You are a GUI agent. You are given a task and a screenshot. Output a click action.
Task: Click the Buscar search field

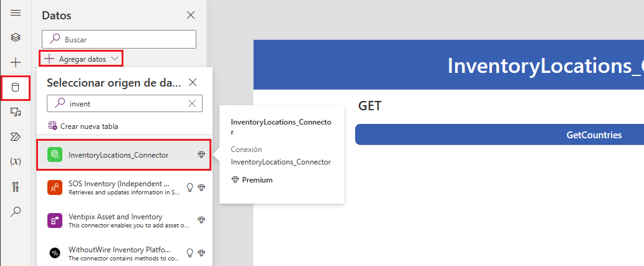119,39
